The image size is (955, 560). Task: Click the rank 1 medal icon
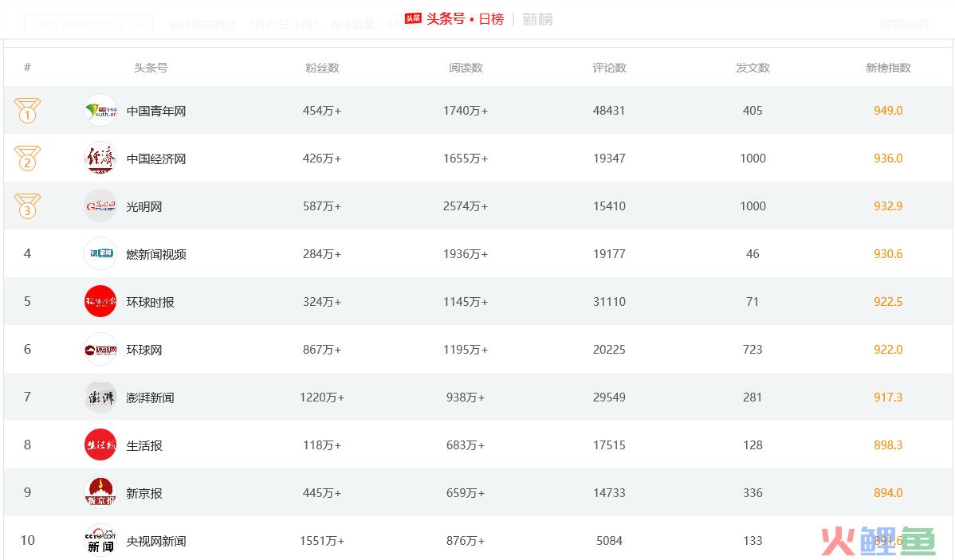coord(27,110)
